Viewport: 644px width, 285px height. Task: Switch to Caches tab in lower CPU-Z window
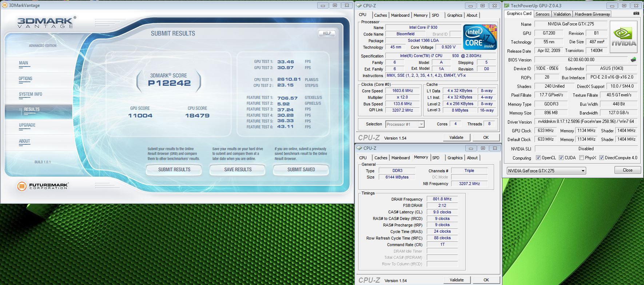pyautogui.click(x=381, y=158)
